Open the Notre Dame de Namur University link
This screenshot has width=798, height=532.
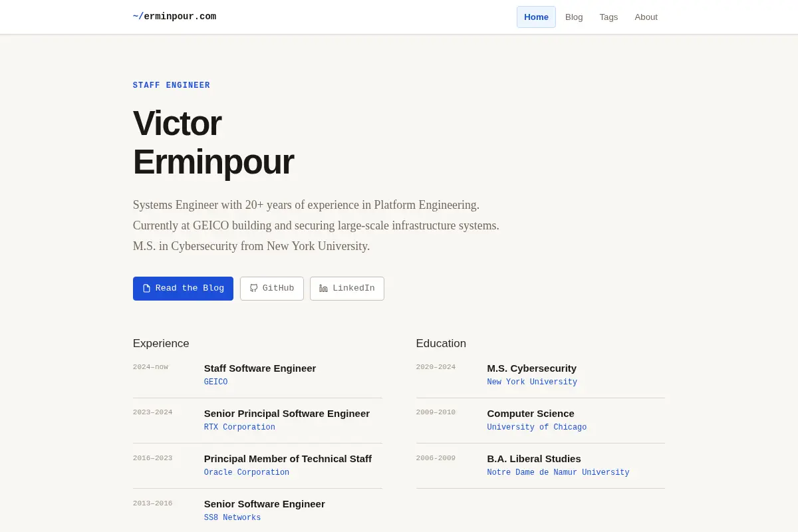tap(558, 473)
